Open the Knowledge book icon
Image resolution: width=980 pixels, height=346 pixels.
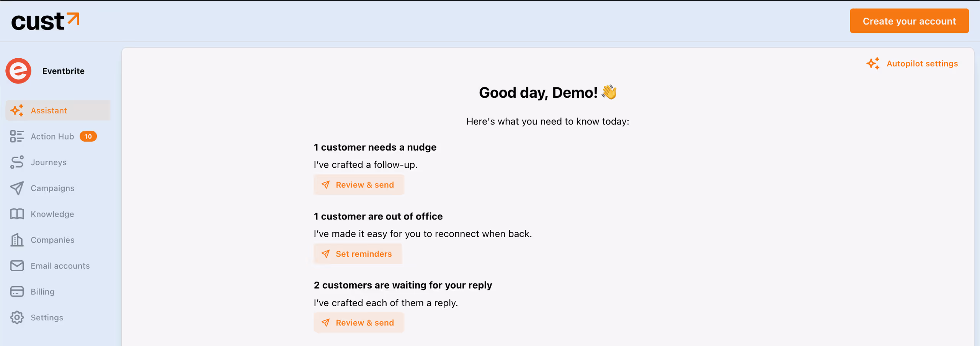point(17,214)
